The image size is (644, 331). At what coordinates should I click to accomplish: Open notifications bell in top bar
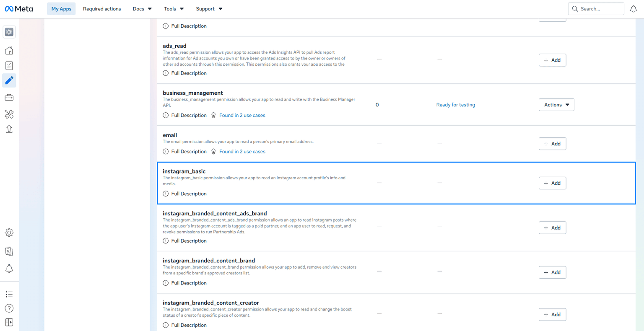(634, 9)
